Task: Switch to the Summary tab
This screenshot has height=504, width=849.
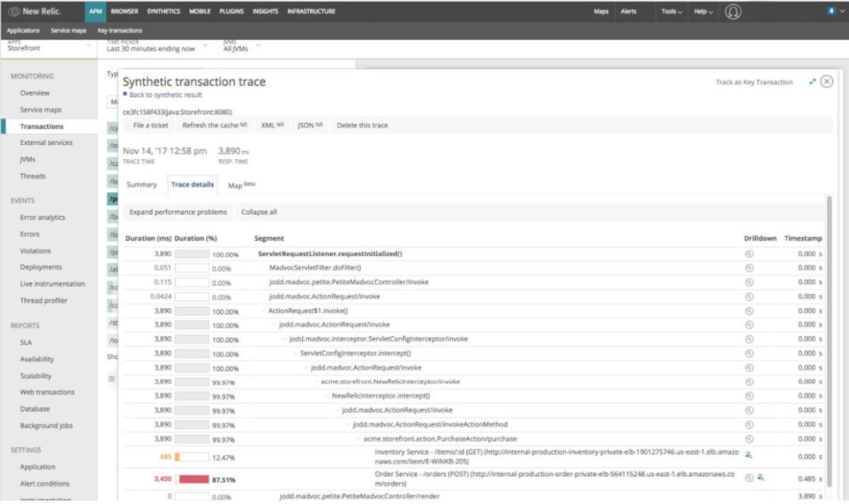Action: (141, 184)
